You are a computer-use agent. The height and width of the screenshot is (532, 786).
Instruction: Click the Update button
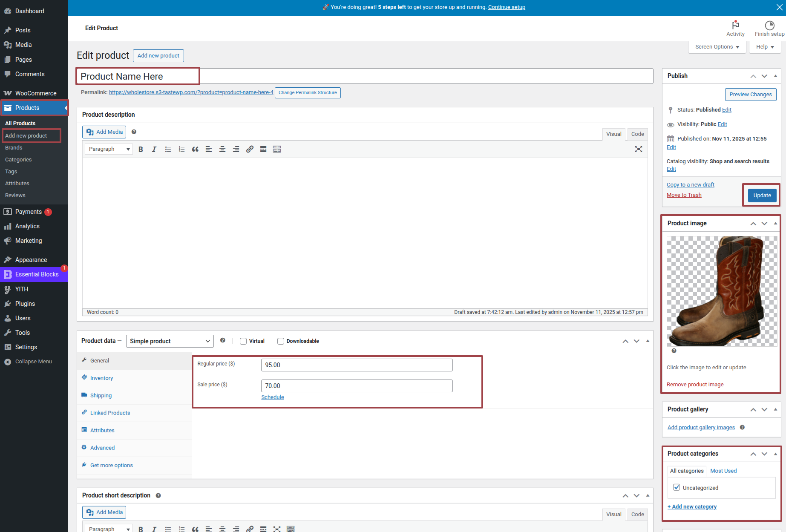(x=762, y=196)
